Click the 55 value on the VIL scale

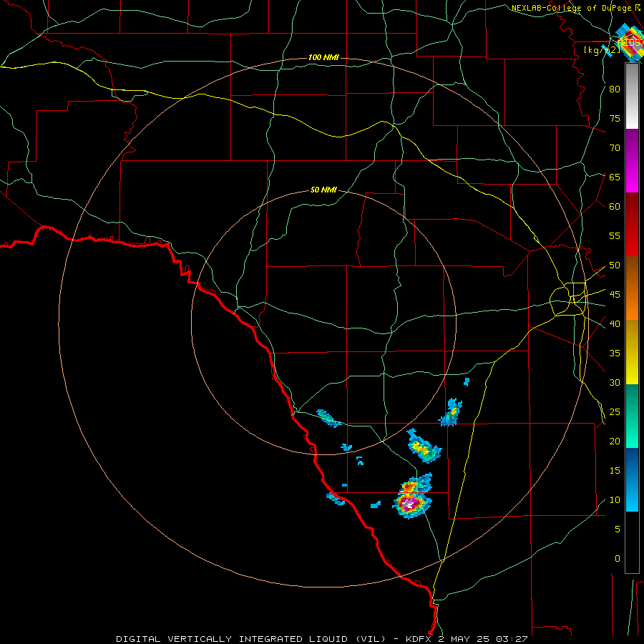[x=615, y=235]
